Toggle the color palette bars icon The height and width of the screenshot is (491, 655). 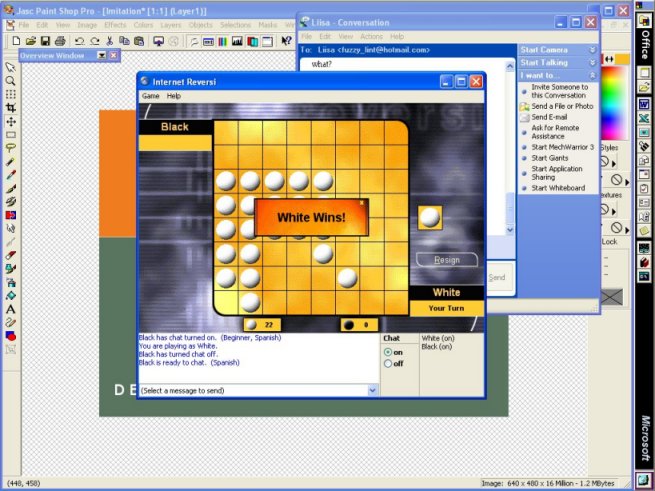[223, 41]
